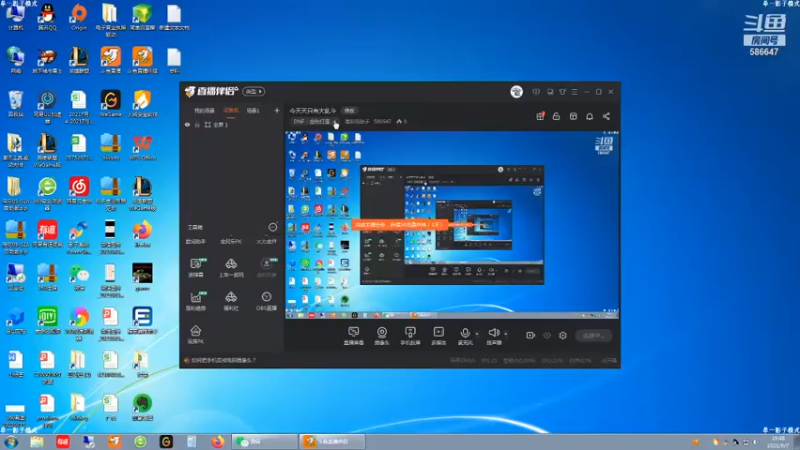
Task: Open the shop box icon in header
Action: 573,116
